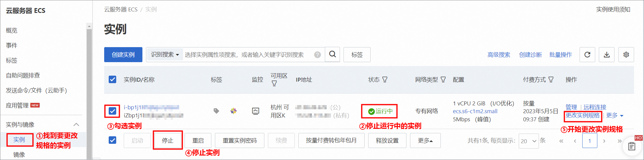644x160 pixels.
Task: Uncheck the instance row checkbox
Action: coord(112,111)
